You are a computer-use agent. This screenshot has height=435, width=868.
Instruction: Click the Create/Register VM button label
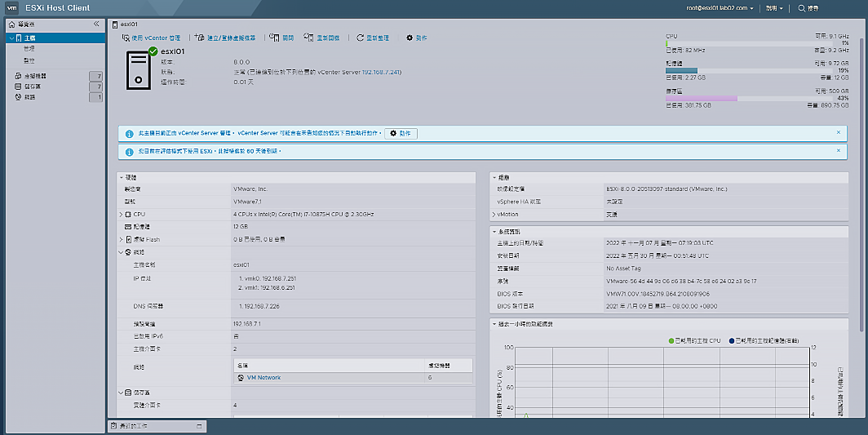(232, 38)
